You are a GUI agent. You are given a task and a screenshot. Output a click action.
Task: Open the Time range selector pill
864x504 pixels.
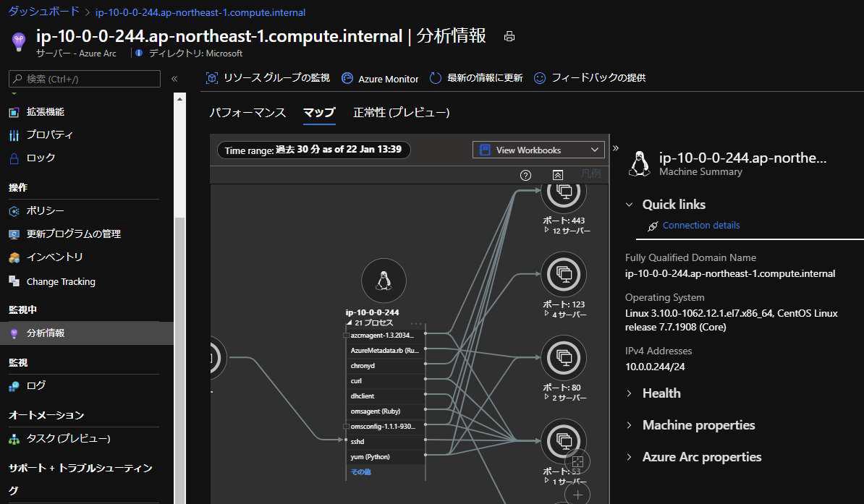[313, 150]
